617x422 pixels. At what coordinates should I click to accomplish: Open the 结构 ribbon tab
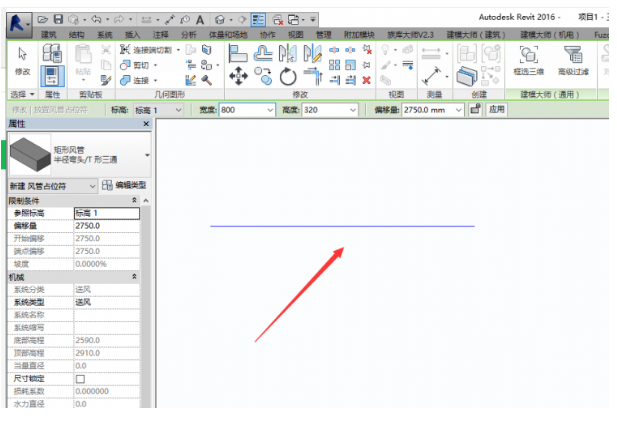(76, 35)
